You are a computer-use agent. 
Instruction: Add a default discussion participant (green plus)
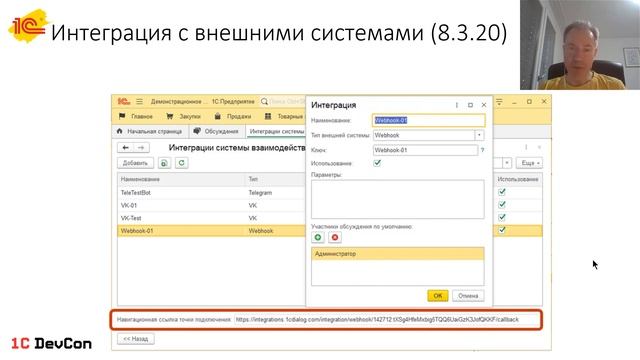pos(318,238)
